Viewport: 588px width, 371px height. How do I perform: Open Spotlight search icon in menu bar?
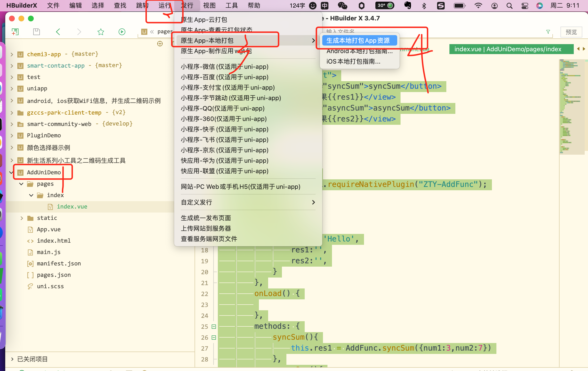coord(509,6)
